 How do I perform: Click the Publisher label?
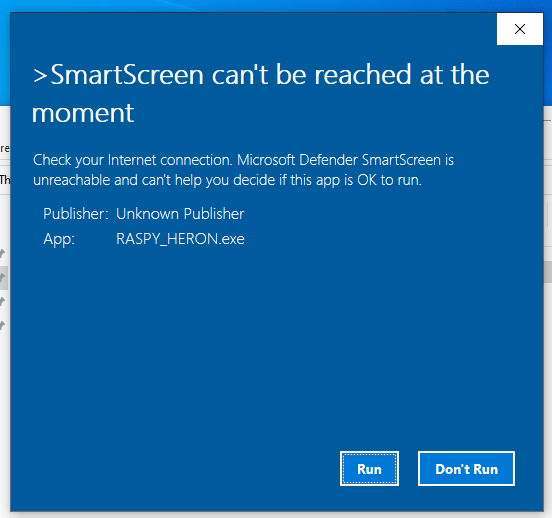tap(76, 214)
